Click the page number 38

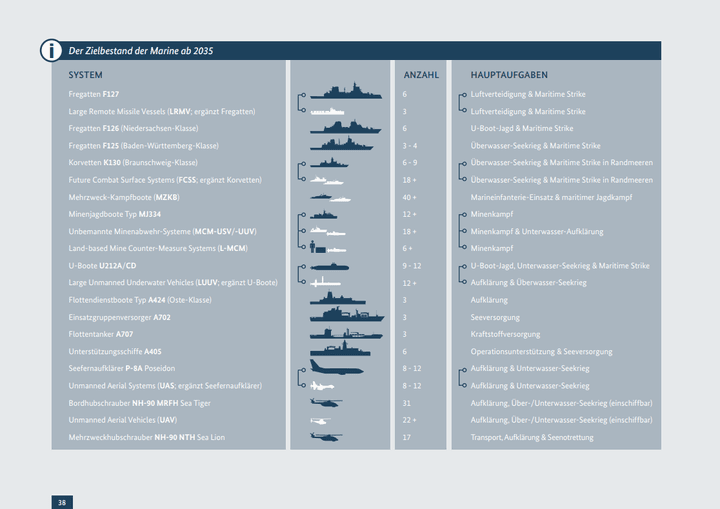tap(62, 502)
